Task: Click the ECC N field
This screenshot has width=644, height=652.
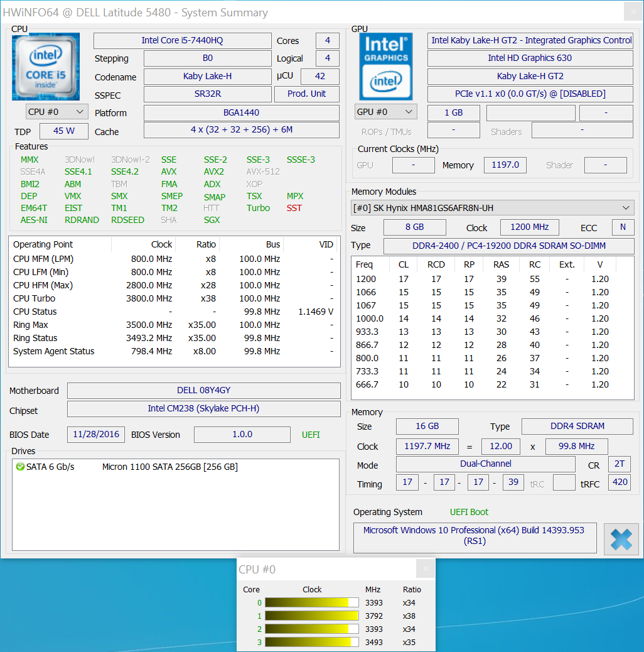Action: click(x=623, y=227)
